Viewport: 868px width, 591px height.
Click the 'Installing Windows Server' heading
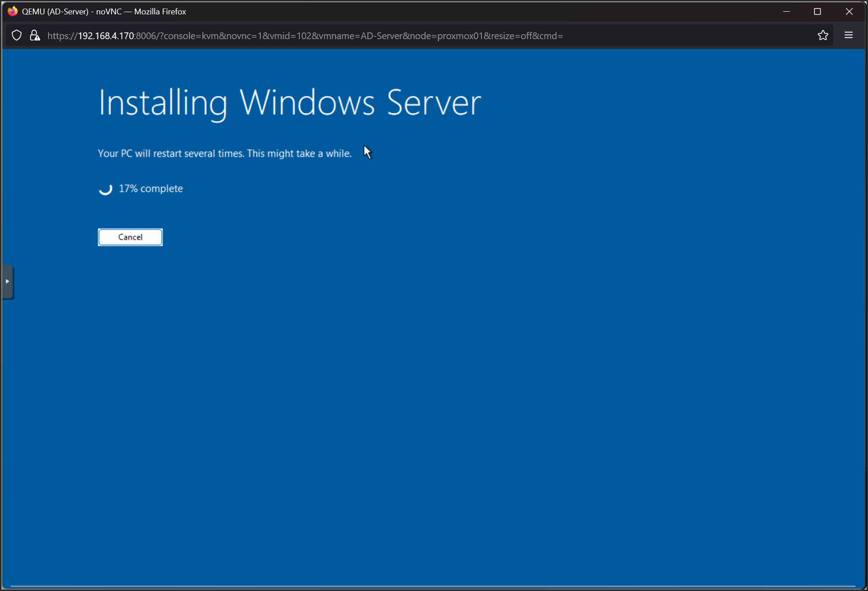[x=289, y=103]
